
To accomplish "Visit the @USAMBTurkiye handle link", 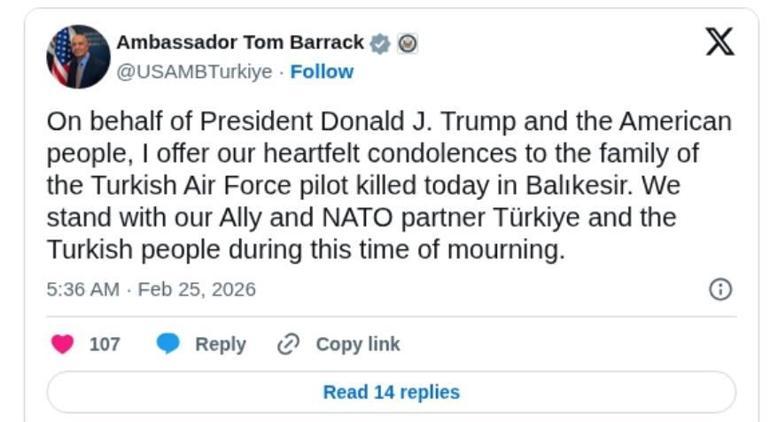I will [194, 72].
